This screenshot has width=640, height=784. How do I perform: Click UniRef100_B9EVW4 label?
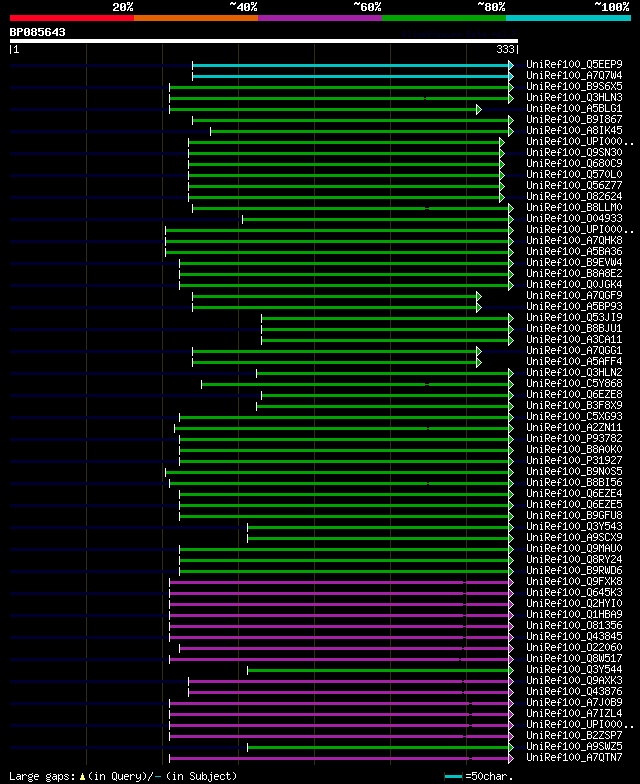[x=574, y=262]
